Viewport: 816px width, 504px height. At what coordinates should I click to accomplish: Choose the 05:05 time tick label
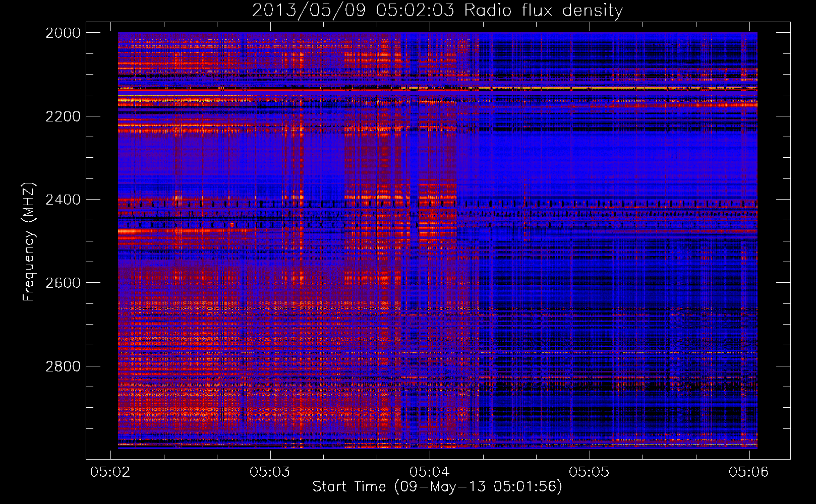click(589, 472)
